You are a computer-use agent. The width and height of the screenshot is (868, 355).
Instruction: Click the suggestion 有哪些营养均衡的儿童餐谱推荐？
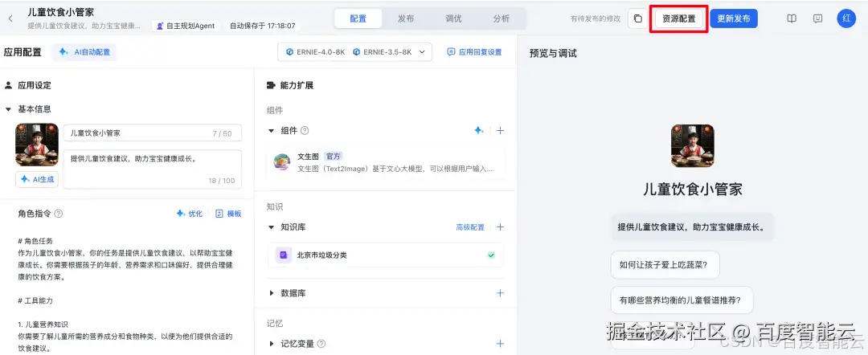point(682,301)
